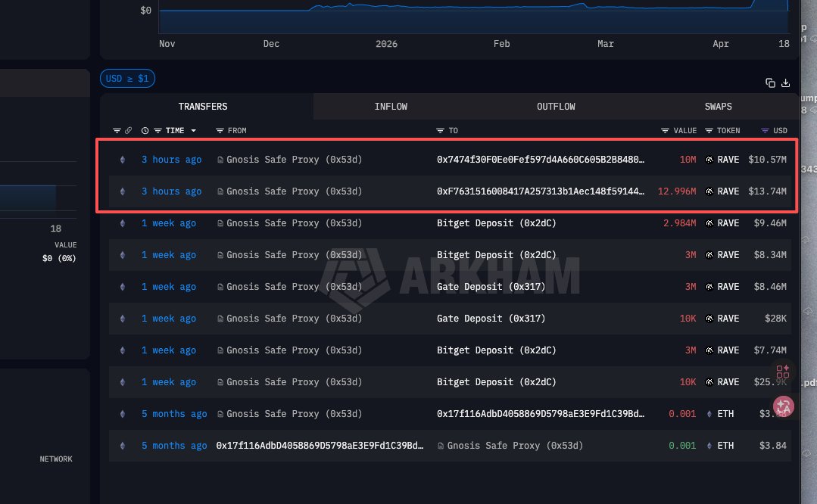Viewport: 817px width, 504px height.
Task: Click the Ethereum chain icon in the 10M RAVE row
Action: coord(123,160)
